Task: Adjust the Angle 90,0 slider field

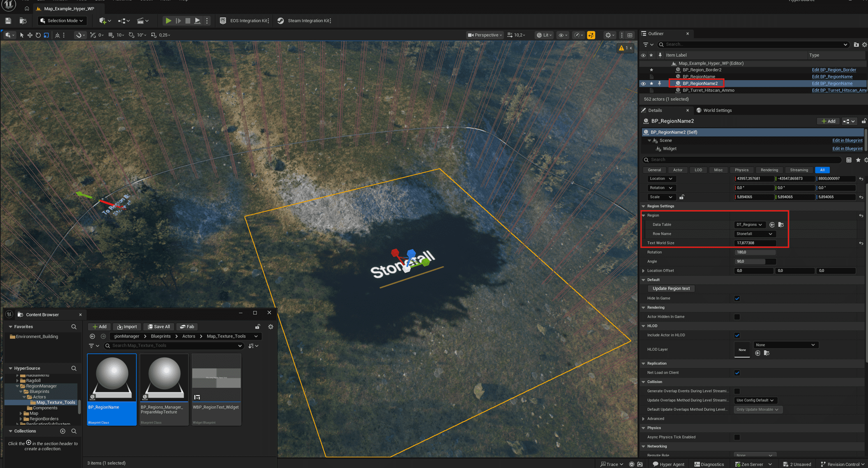Action: pyautogui.click(x=755, y=262)
